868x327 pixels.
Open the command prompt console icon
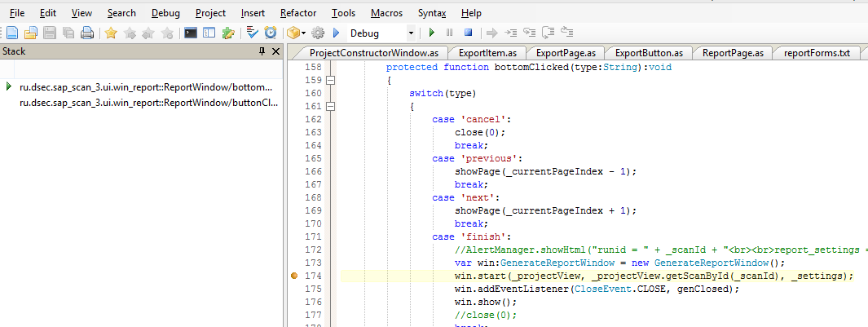tap(191, 33)
